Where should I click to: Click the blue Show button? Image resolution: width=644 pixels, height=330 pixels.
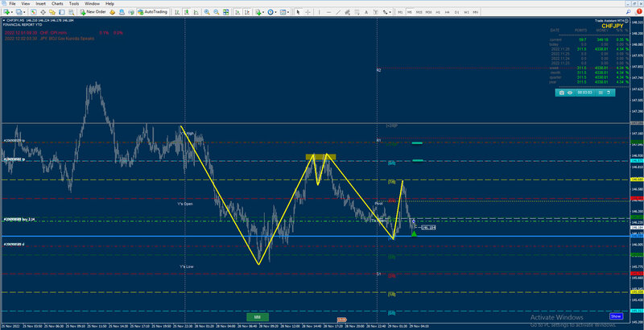point(616,316)
